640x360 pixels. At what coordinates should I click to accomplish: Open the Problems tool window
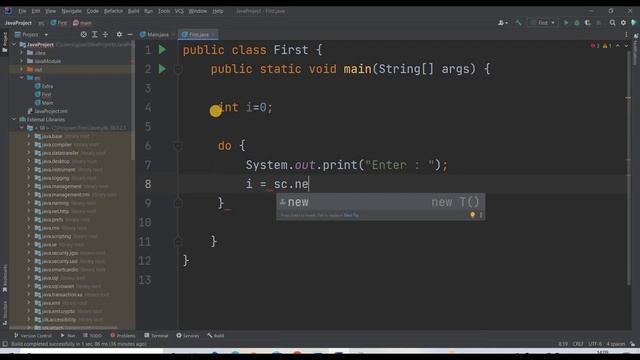(123, 336)
